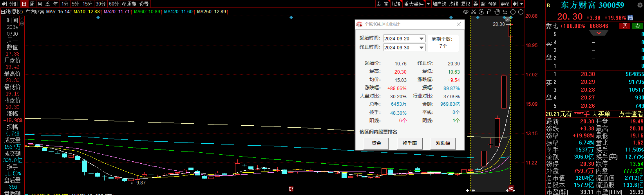Close the 个股K线区间统计 dialog
644x195 pixels.
point(459,24)
